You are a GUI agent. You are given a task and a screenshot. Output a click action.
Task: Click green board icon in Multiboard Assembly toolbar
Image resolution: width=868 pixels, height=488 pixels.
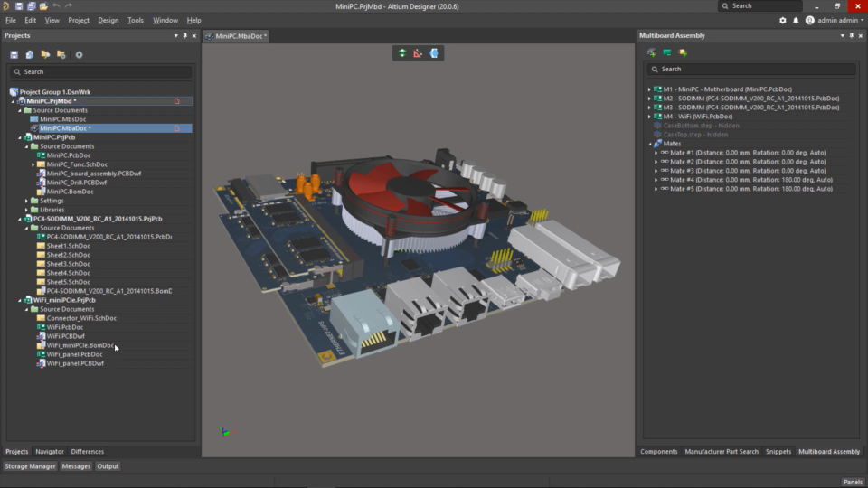click(667, 52)
